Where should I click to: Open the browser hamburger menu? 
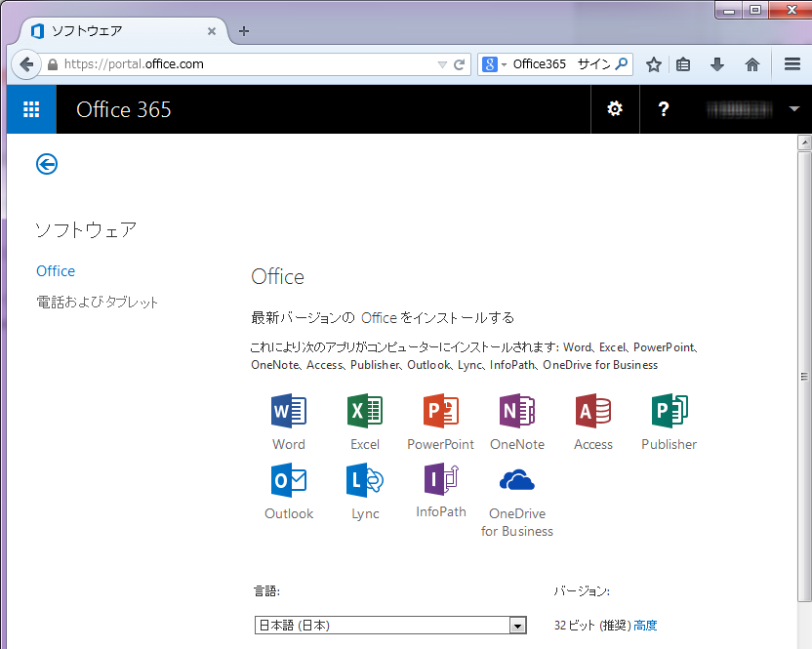coord(792,64)
